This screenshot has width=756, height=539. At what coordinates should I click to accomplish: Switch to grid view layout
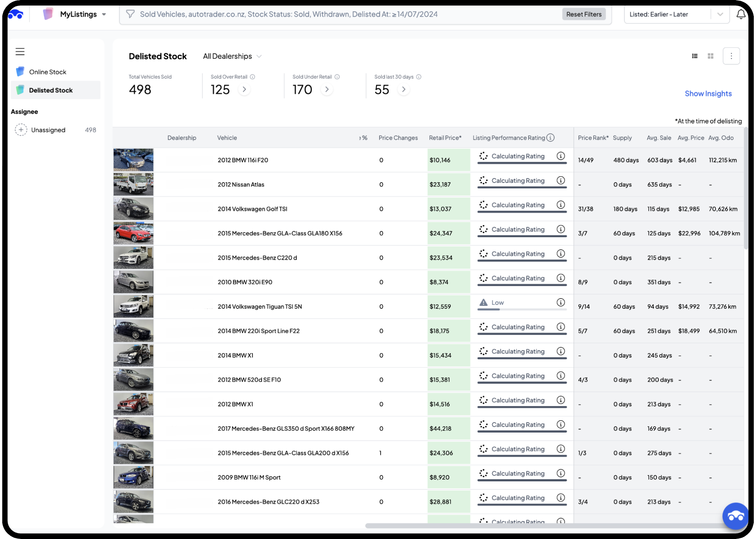click(x=711, y=56)
